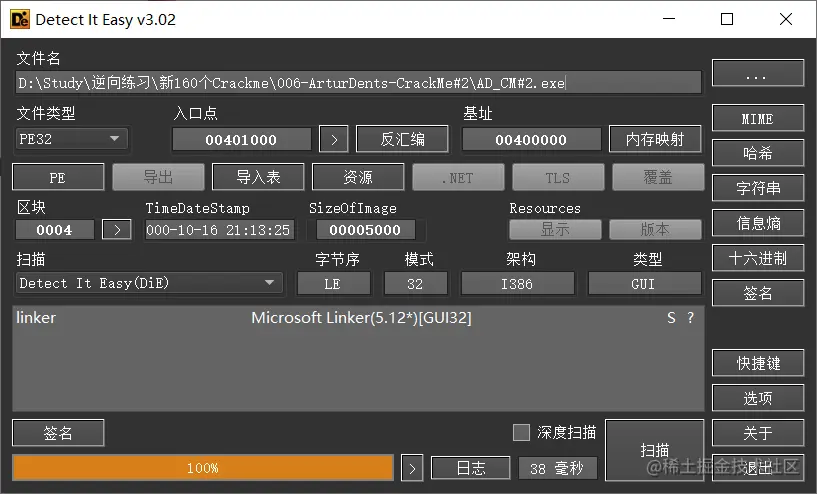Click the 退出 (exit) button
The height and width of the screenshot is (494, 817).
coord(758,468)
